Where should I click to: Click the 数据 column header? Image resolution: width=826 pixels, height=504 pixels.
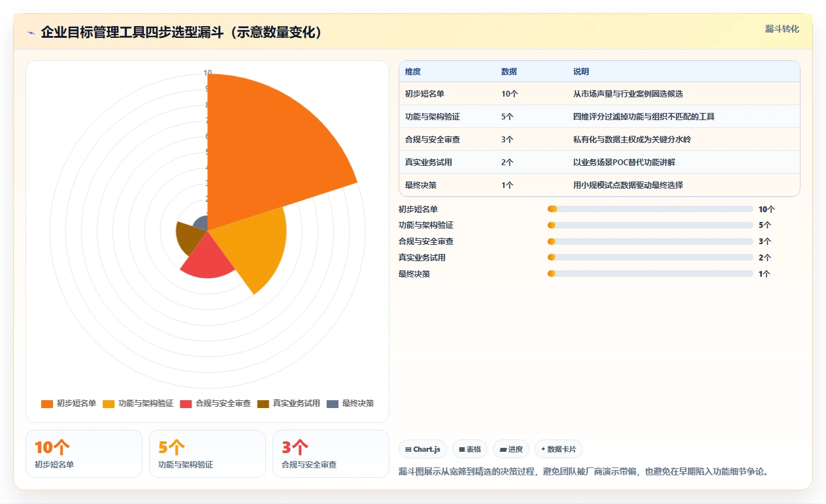click(509, 71)
